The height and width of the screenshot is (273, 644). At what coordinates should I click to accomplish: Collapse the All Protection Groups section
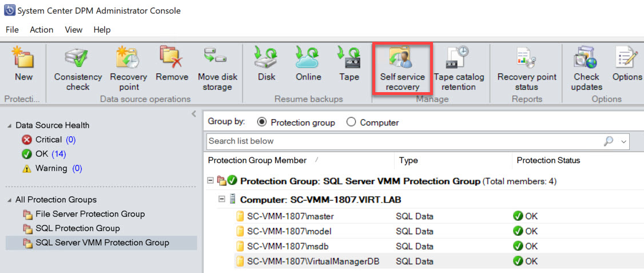(10, 200)
